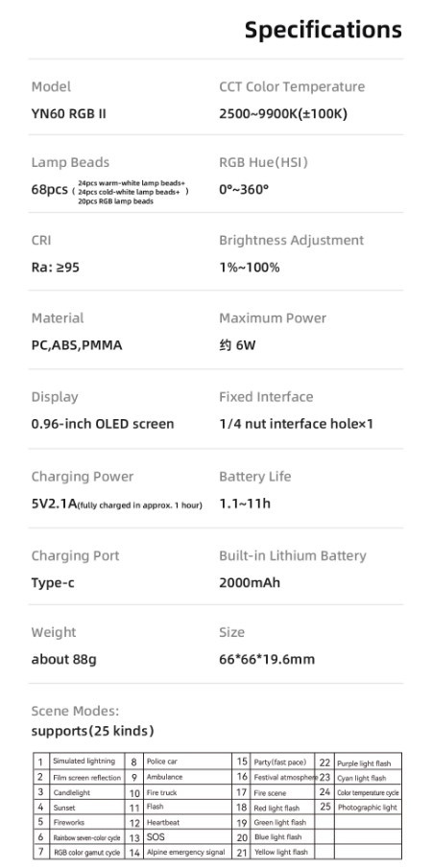
Task: Click the 1.1~11h battery life value
Action: [245, 504]
